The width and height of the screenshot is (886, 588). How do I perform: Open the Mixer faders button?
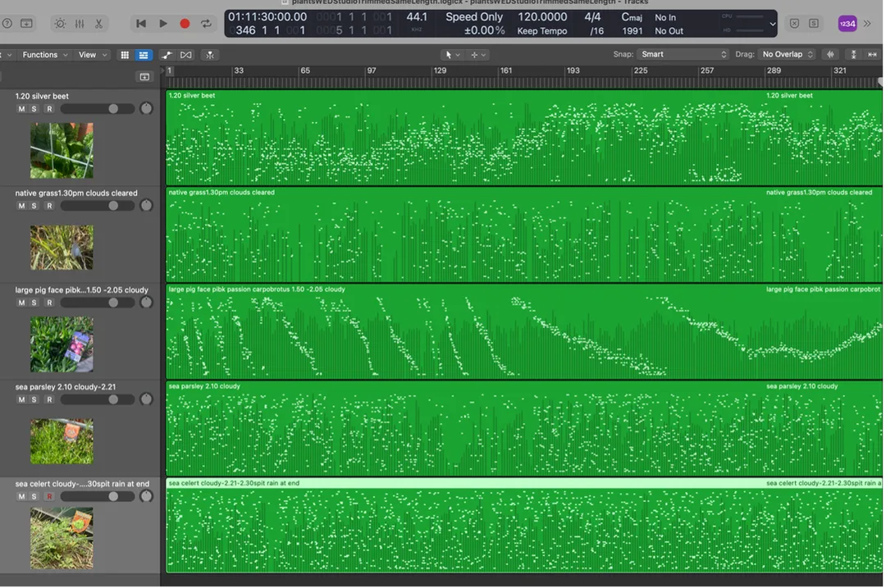pos(80,24)
